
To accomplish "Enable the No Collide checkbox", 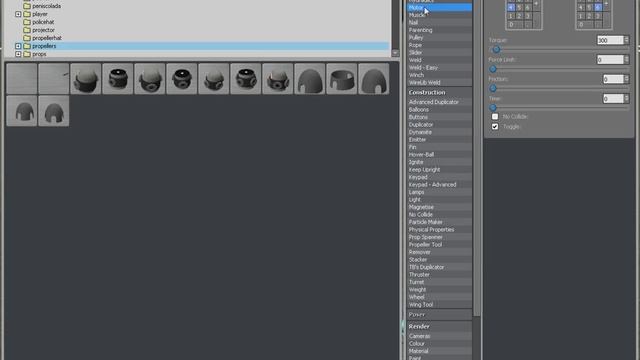I will point(495,116).
